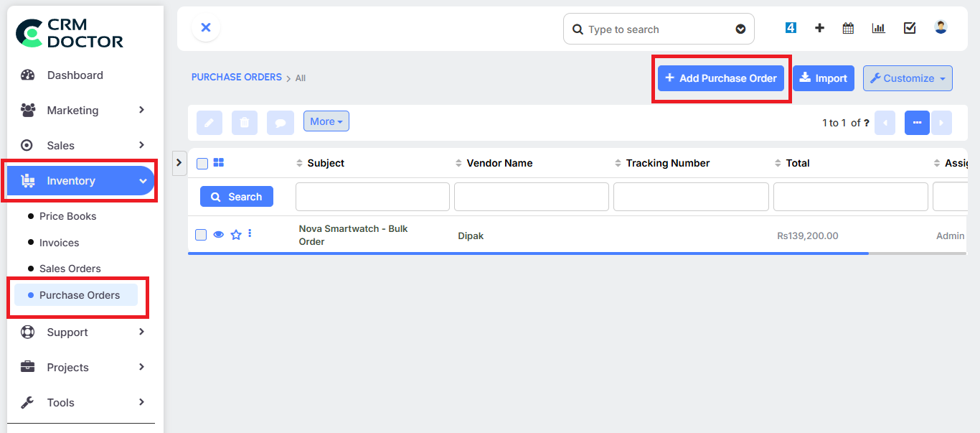Image resolution: width=980 pixels, height=433 pixels.
Task: Go to Dashboard in the sidebar
Action: coord(75,75)
